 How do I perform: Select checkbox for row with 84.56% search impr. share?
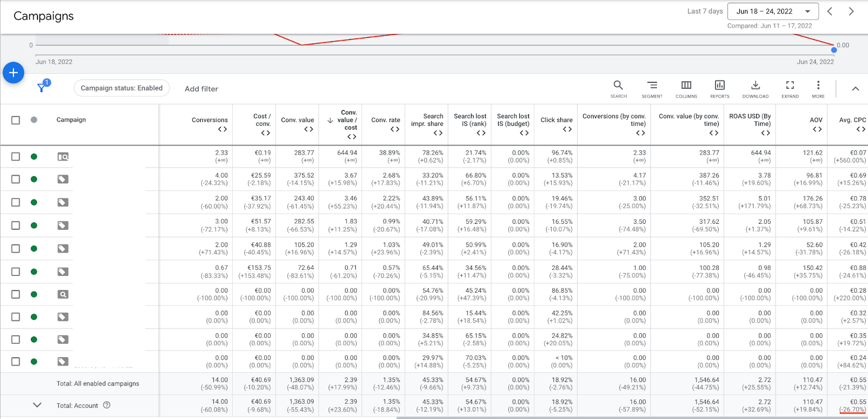tap(16, 317)
